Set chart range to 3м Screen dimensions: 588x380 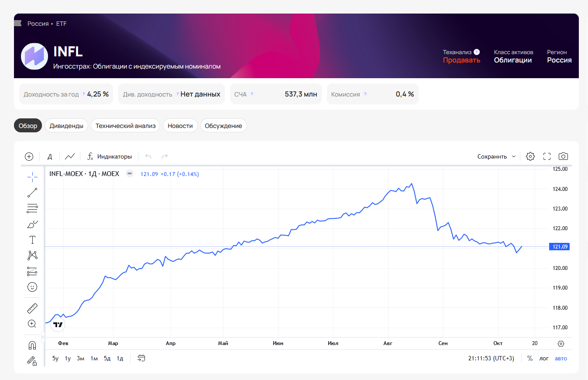tap(80, 359)
